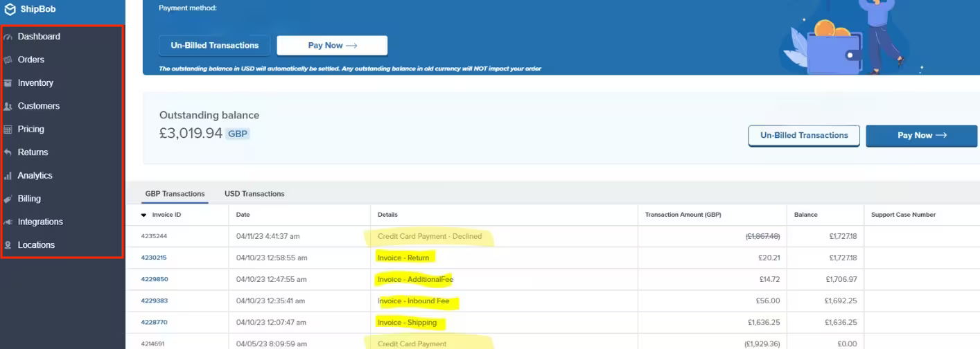980x349 pixels.
Task: Click the Billing icon in sidebar
Action: pyautogui.click(x=8, y=199)
